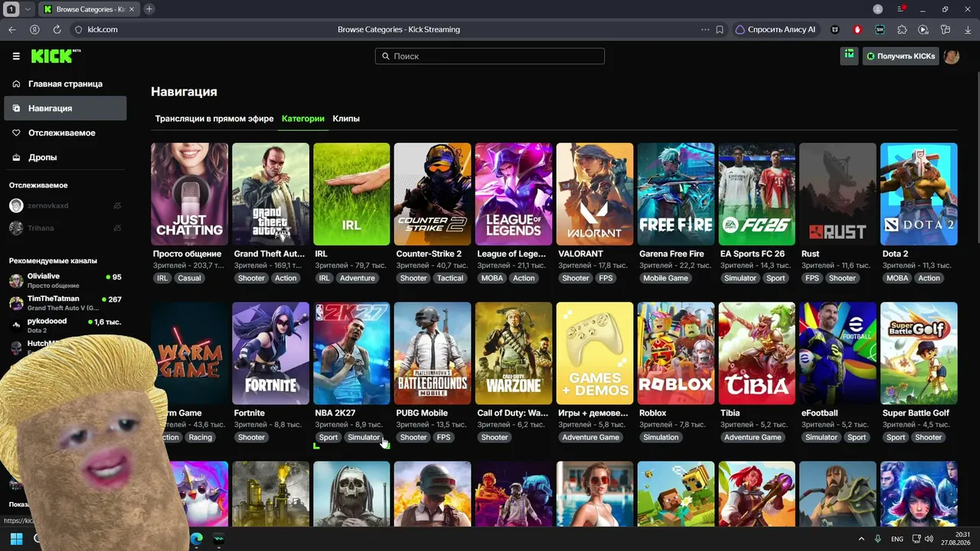Click the Super Battle Golf title
This screenshot has height=551, width=980.
(x=916, y=412)
